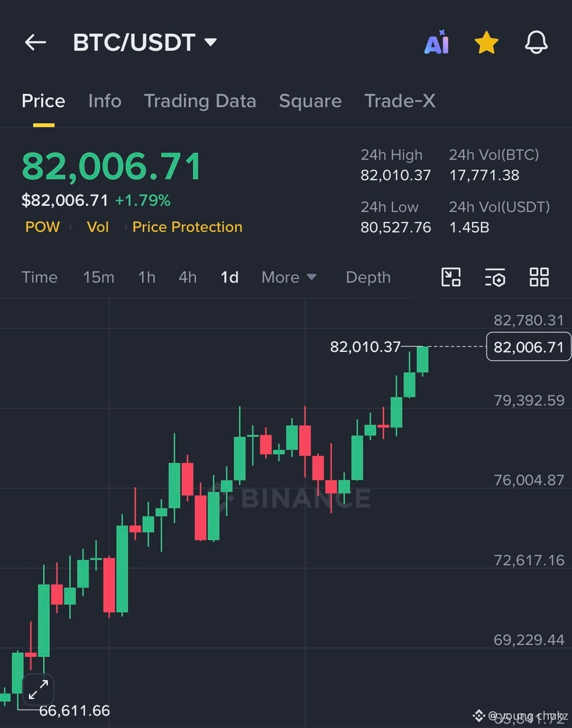This screenshot has width=572, height=728.
Task: Select the 4h chart interval
Action: pyautogui.click(x=187, y=277)
